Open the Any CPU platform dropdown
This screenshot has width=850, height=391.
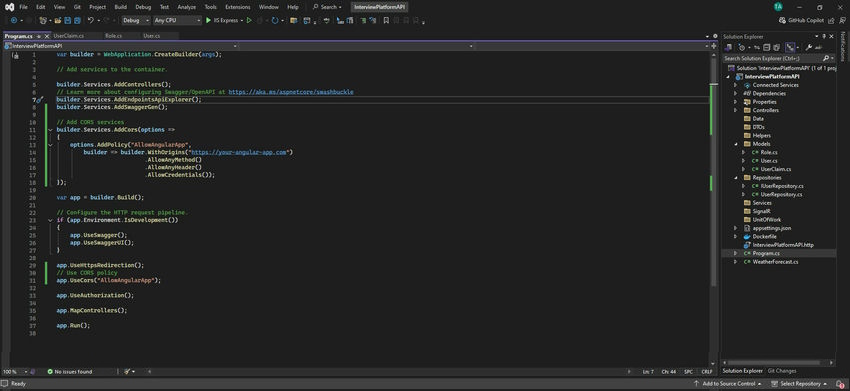[x=177, y=20]
